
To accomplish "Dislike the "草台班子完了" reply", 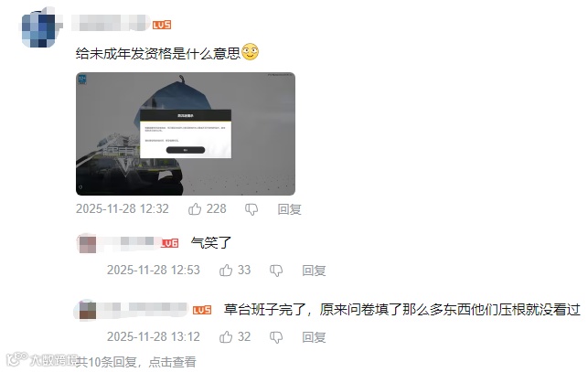I will [x=276, y=337].
